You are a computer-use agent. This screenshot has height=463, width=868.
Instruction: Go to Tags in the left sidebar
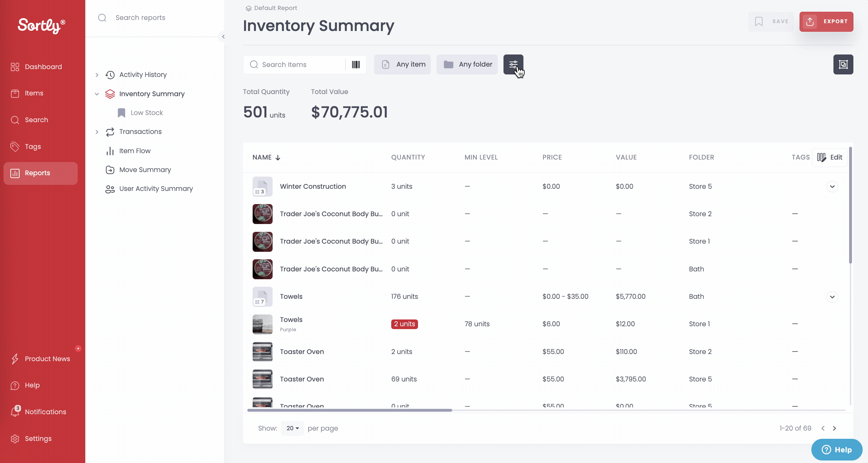[33, 146]
